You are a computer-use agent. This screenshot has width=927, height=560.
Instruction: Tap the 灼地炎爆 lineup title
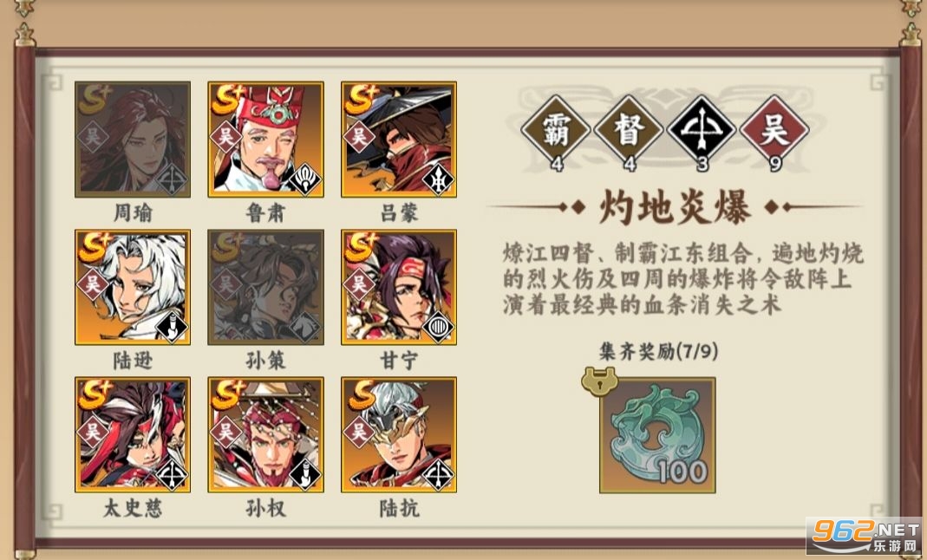tap(675, 207)
